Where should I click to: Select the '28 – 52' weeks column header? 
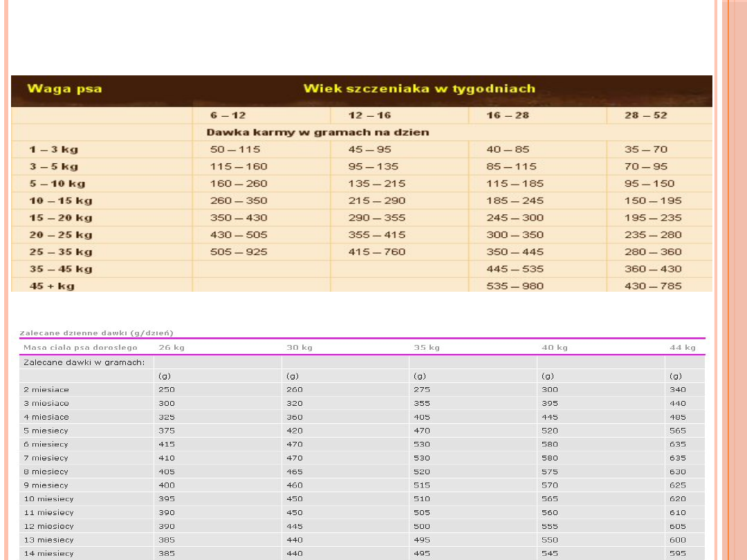click(x=645, y=115)
